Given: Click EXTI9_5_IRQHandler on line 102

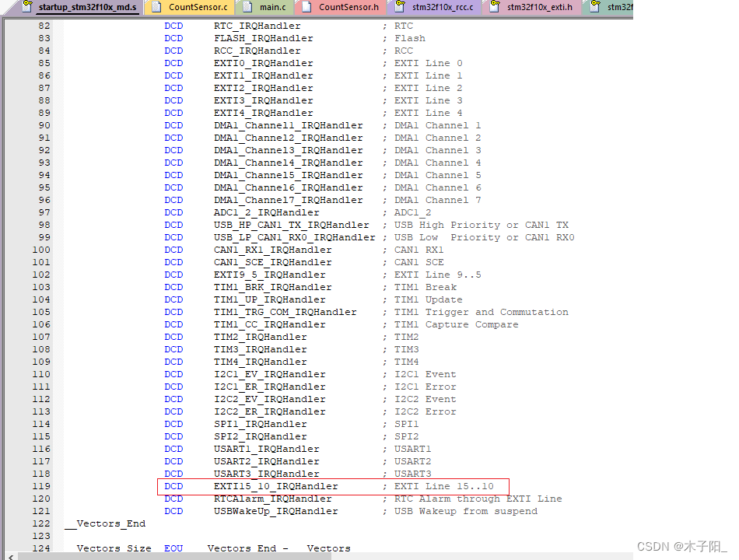Looking at the screenshot, I should 270,275.
